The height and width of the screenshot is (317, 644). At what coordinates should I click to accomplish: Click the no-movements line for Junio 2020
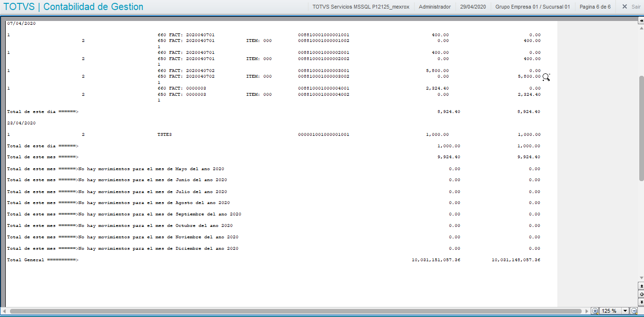click(x=117, y=180)
